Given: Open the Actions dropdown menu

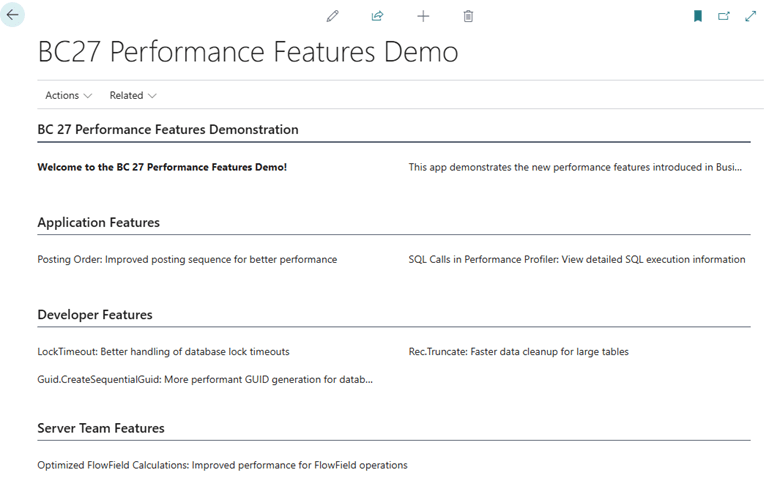Looking at the screenshot, I should (x=68, y=96).
